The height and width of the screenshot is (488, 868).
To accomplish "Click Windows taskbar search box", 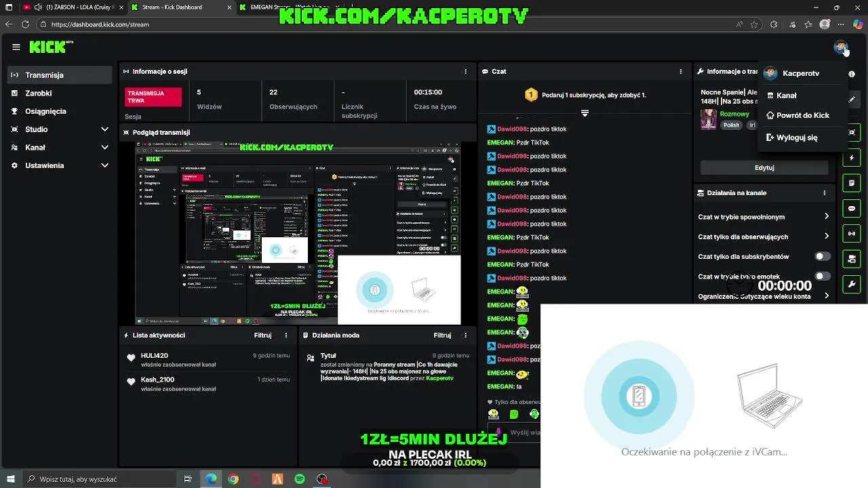I will [100, 479].
